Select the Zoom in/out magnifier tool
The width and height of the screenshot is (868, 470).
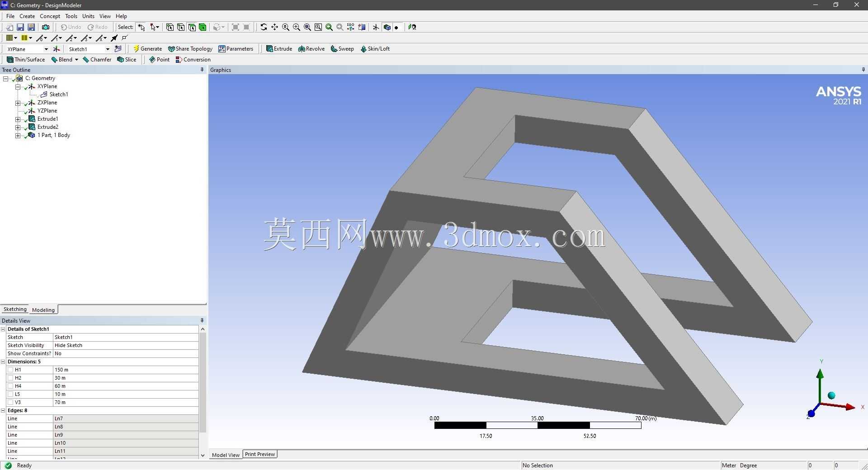[285, 27]
